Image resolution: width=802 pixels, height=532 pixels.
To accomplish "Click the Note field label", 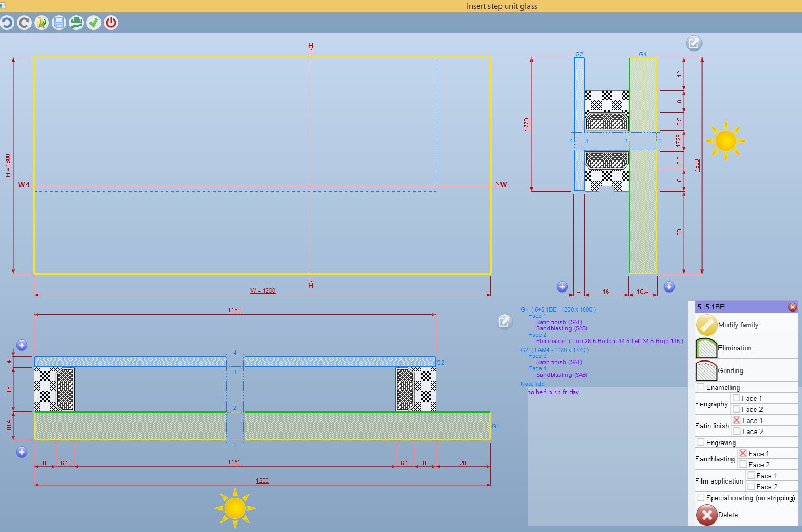I will (x=533, y=384).
